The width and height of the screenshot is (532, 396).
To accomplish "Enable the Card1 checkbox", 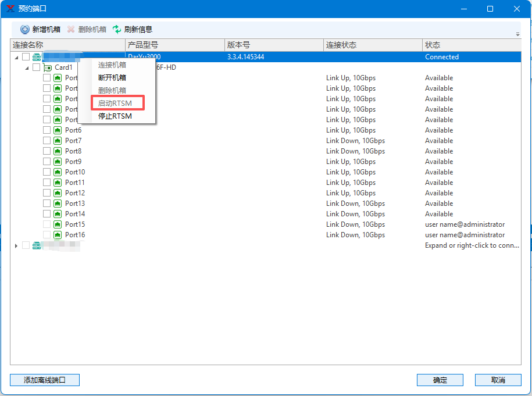I will tap(37, 67).
